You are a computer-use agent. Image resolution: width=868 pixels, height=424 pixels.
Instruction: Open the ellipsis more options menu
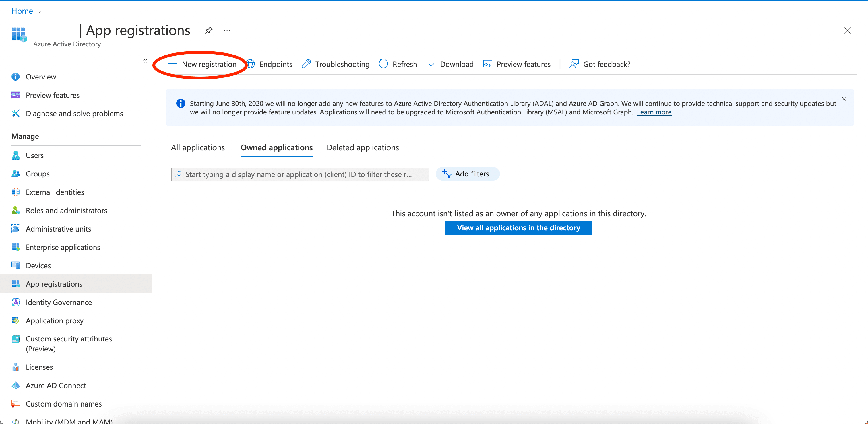(x=227, y=30)
